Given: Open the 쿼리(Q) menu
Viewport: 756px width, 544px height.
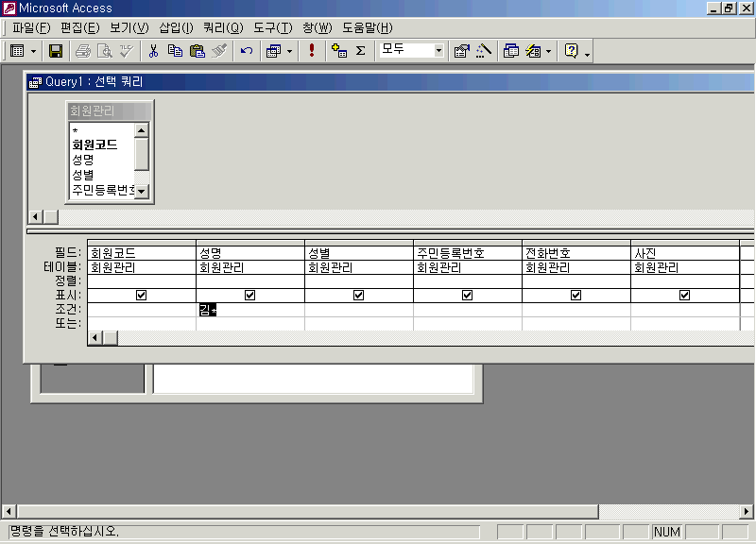Looking at the screenshot, I should (223, 28).
